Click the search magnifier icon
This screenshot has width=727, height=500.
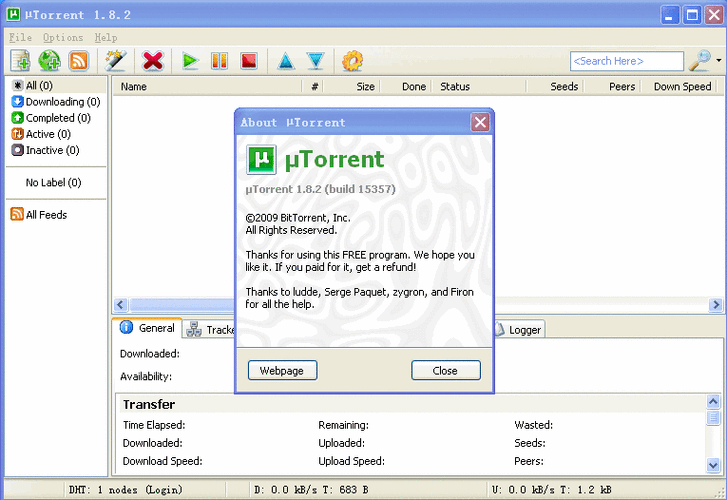pyautogui.click(x=700, y=61)
